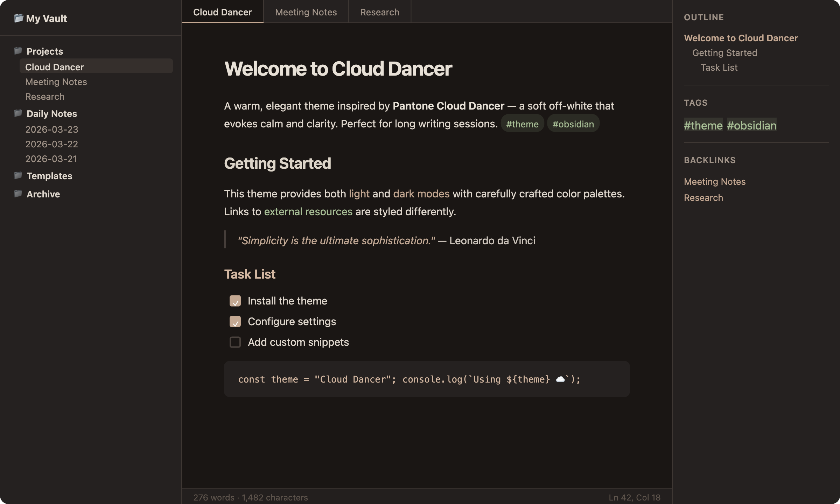
Task: Click inside the const theme code block
Action: [427, 379]
